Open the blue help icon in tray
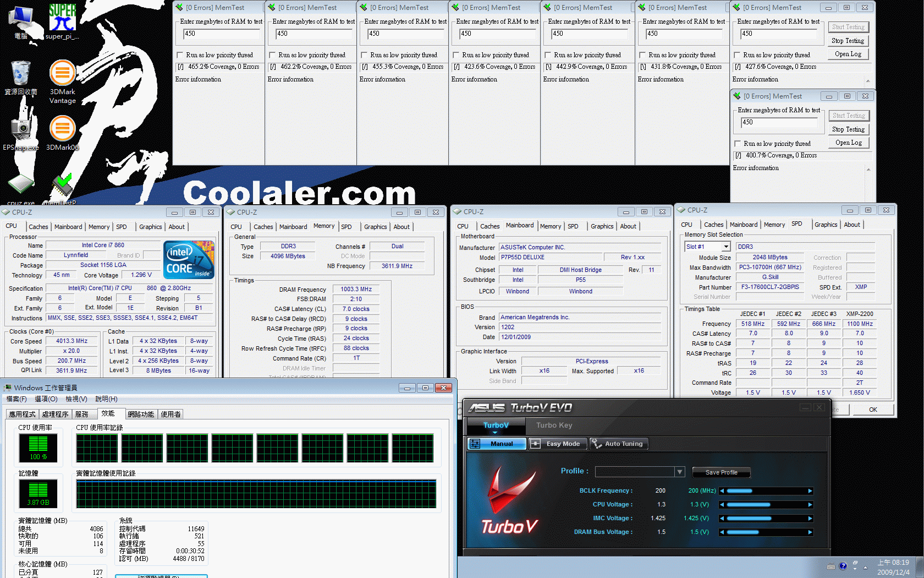The image size is (924, 578). click(843, 566)
